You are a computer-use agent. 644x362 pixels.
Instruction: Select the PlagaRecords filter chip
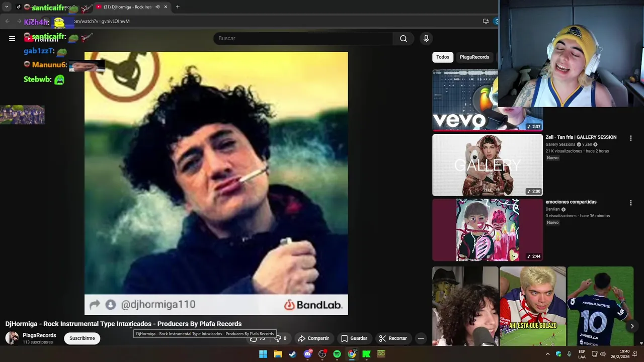coord(474,57)
